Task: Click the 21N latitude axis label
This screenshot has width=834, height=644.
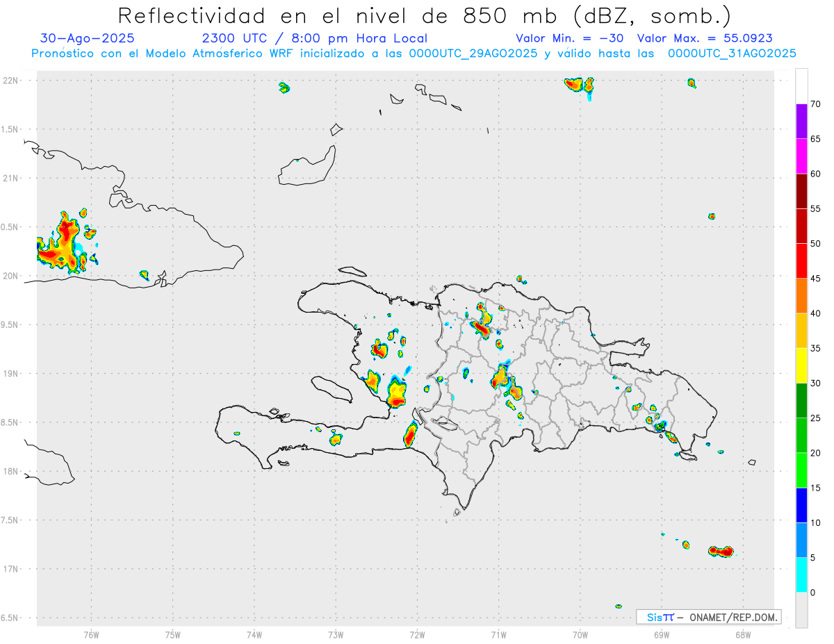Action: [x=12, y=179]
